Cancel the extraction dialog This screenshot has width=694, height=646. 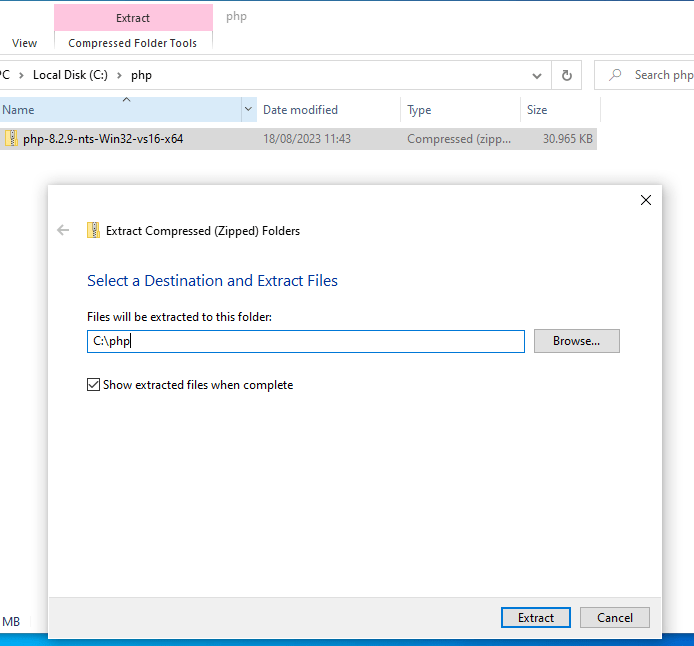pyautogui.click(x=614, y=617)
